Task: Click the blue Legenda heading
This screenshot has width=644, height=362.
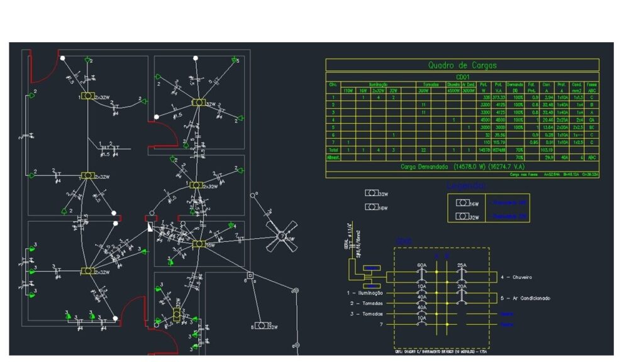Action: 466,186
